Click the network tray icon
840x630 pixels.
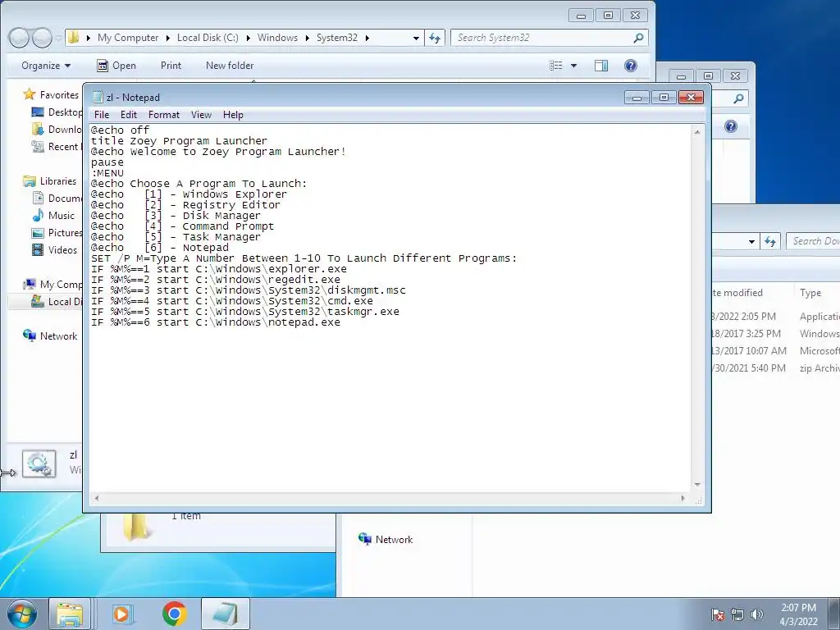[737, 614]
